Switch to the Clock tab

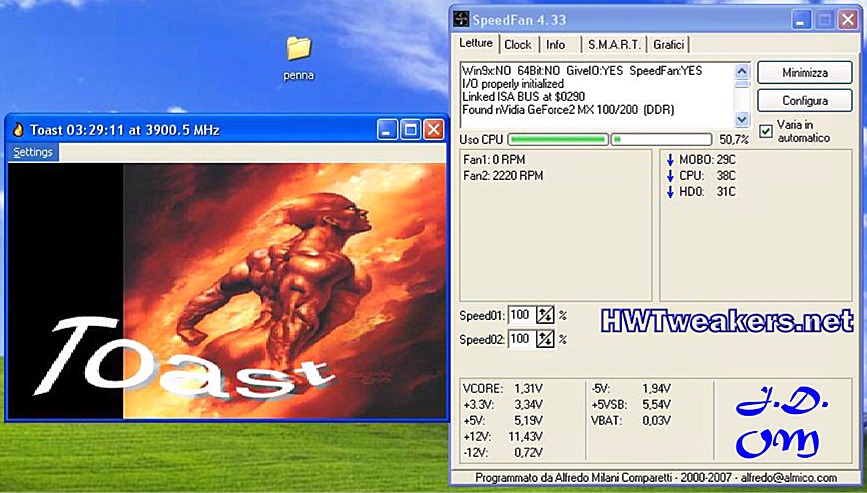[x=518, y=45]
